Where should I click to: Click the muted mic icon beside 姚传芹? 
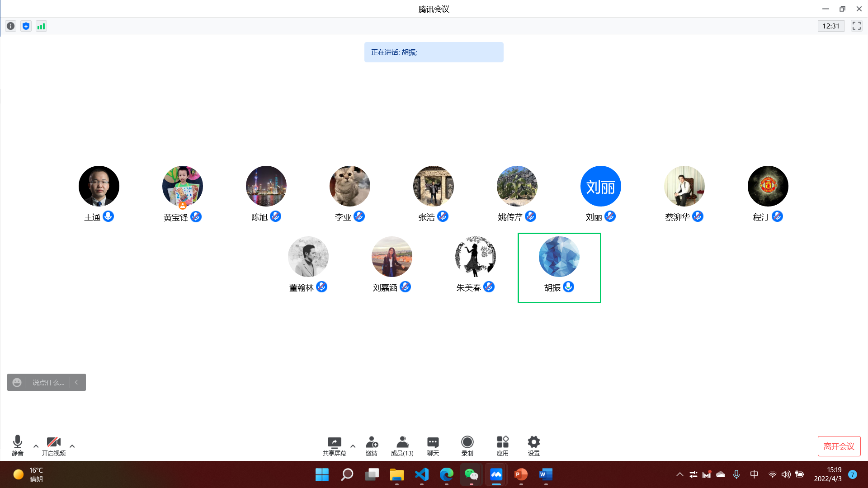(530, 216)
